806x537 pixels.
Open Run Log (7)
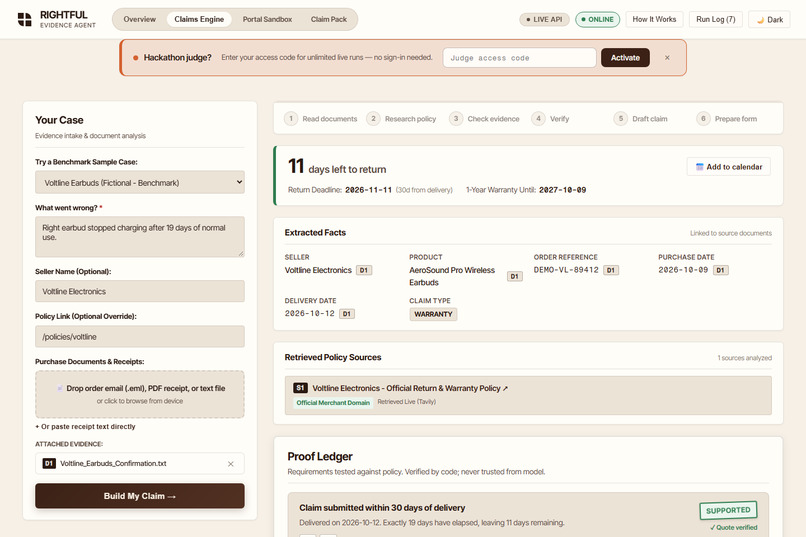coord(716,19)
